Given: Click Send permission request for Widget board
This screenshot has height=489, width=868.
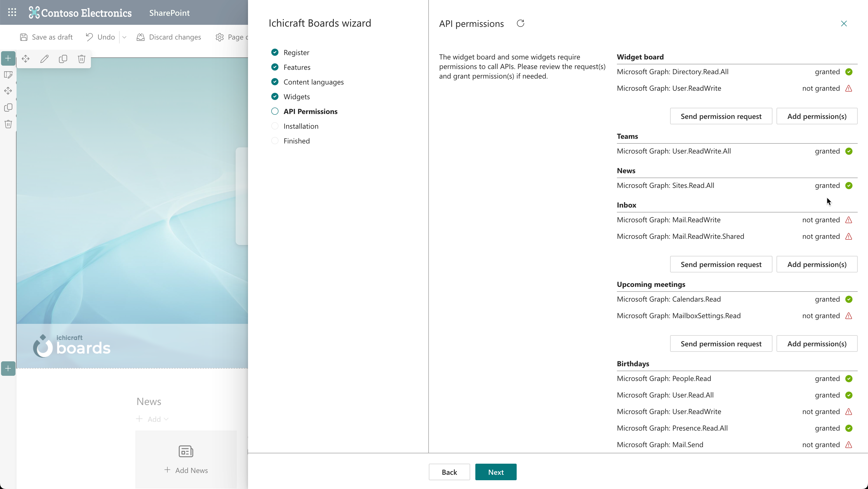Looking at the screenshot, I should (x=721, y=116).
